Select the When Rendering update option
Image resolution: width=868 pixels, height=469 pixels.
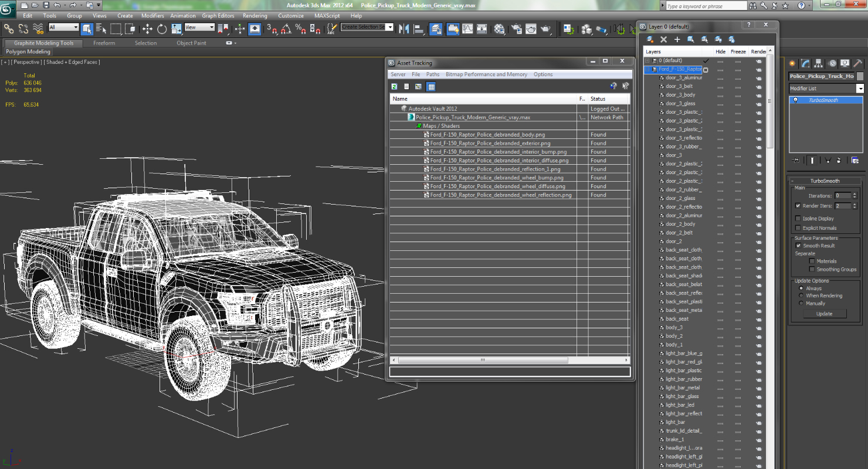801,296
